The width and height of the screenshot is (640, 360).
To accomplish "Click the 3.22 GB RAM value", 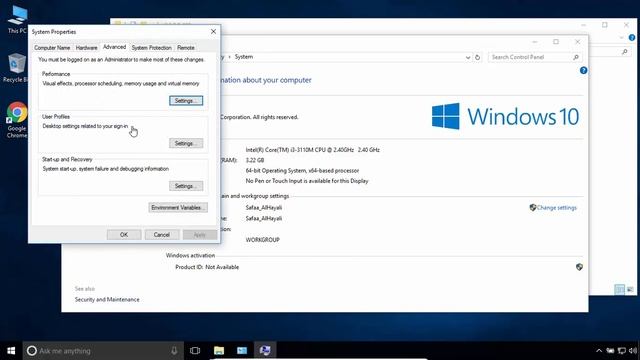I will (x=255, y=160).
